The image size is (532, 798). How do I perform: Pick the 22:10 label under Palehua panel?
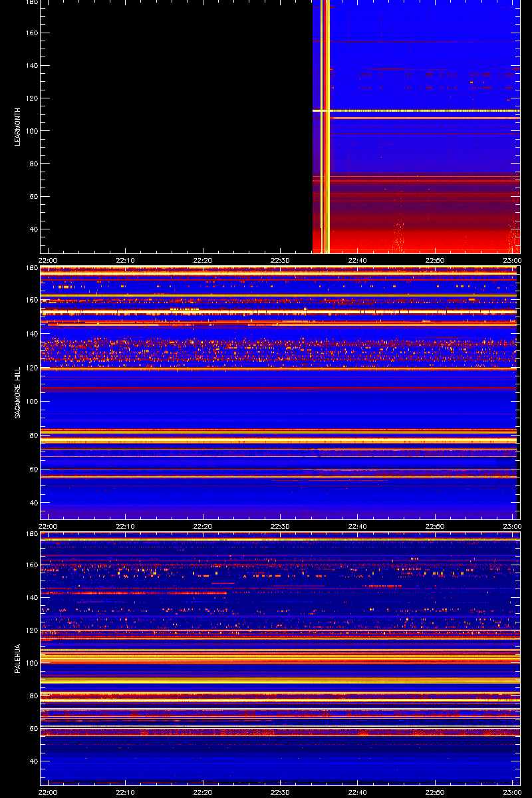pos(125,792)
